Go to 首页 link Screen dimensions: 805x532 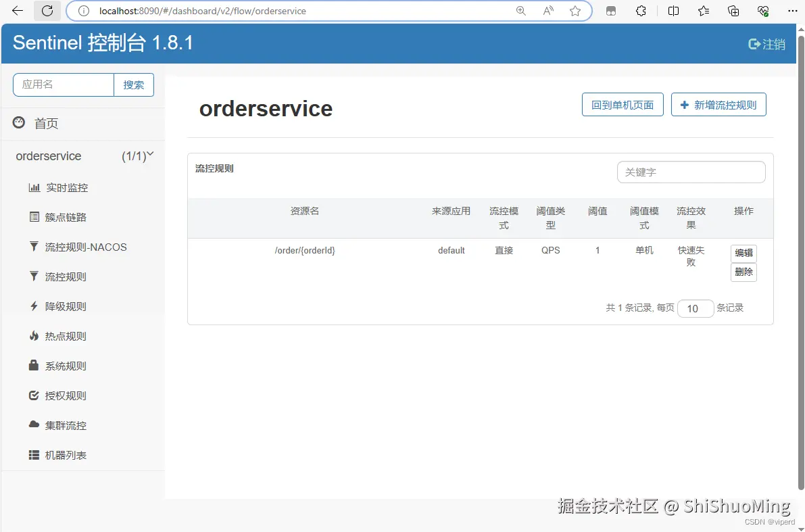tap(46, 123)
